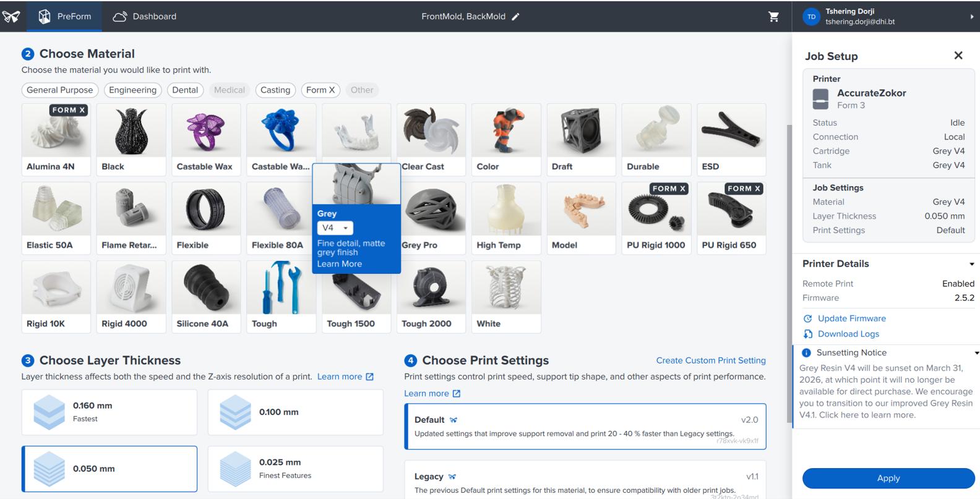Select the Alumina 4N material

point(56,140)
